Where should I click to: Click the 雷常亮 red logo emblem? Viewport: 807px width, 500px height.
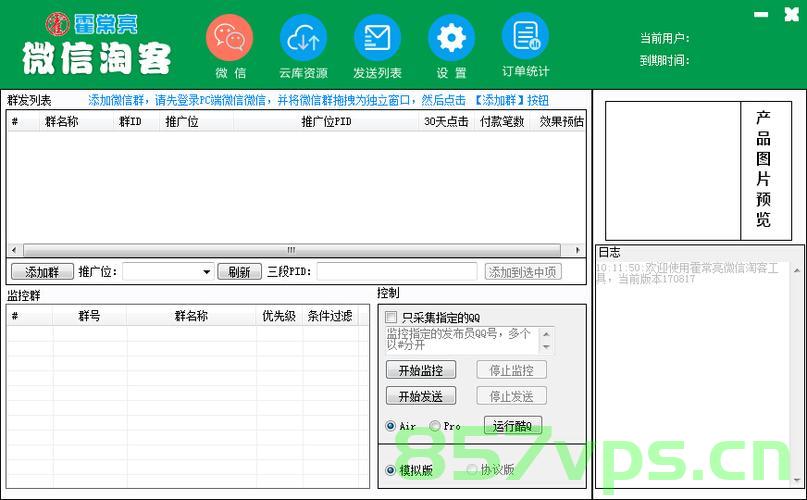[x=58, y=24]
